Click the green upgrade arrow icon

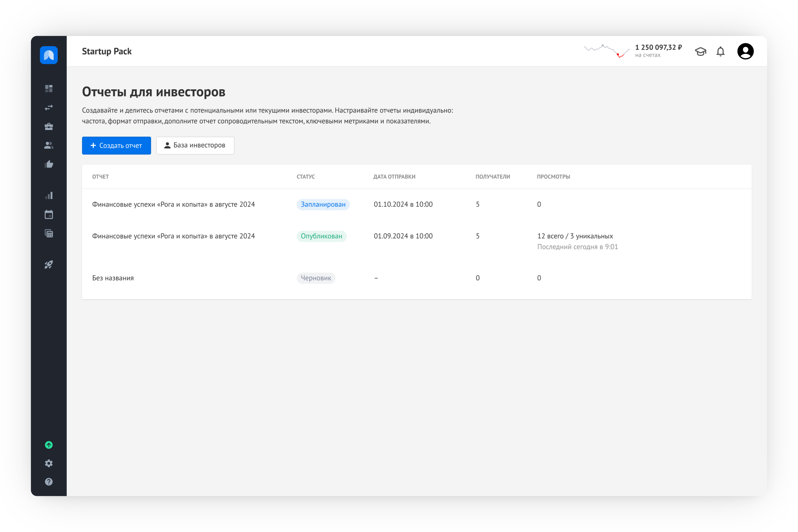[49, 445]
